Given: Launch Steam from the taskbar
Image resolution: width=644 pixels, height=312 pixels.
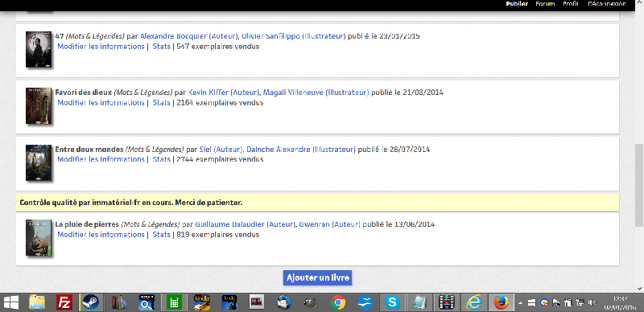Looking at the screenshot, I should (91, 302).
